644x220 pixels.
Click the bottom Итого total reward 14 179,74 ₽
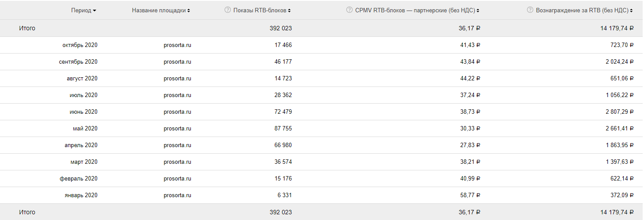[x=616, y=212]
